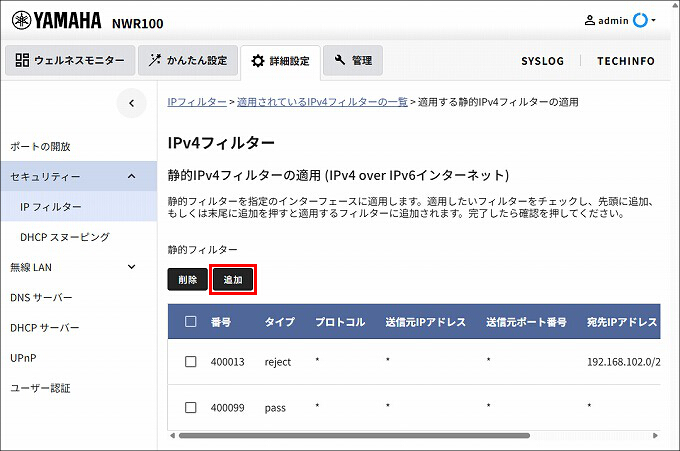The image size is (680, 451).
Task: Open the admin account dropdown arrow
Action: [x=654, y=20]
